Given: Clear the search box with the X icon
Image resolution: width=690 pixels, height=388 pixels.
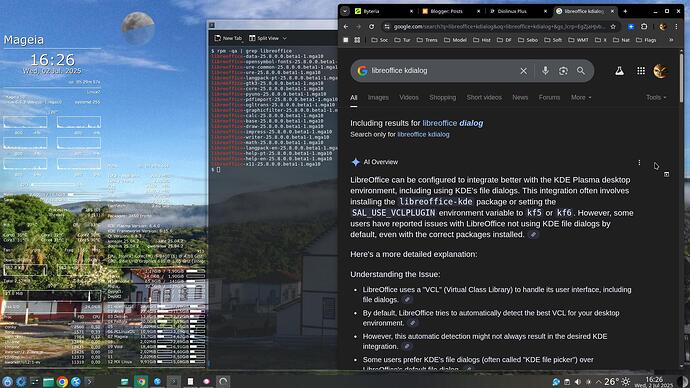Looking at the screenshot, I should (523, 71).
